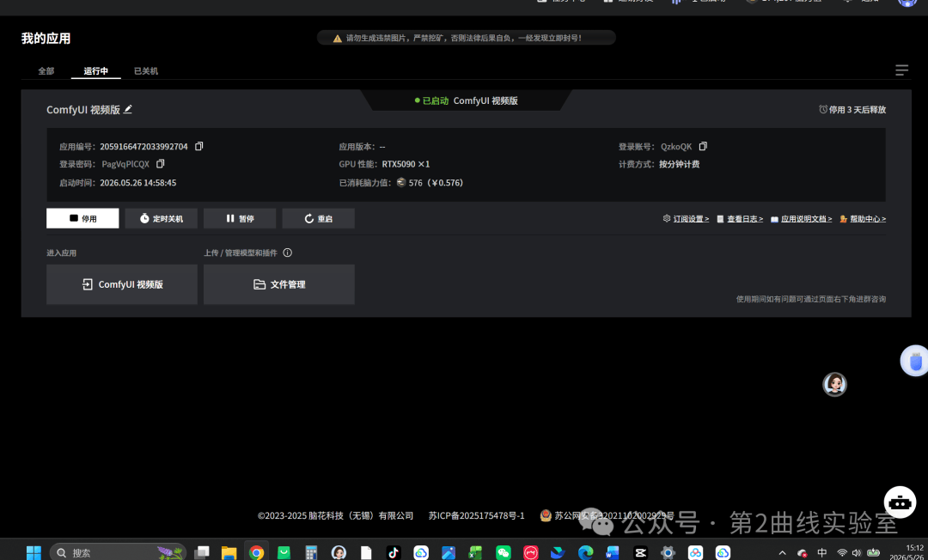Open File Explorer from the taskbar
Screen dimensions: 928x560
coord(229,553)
